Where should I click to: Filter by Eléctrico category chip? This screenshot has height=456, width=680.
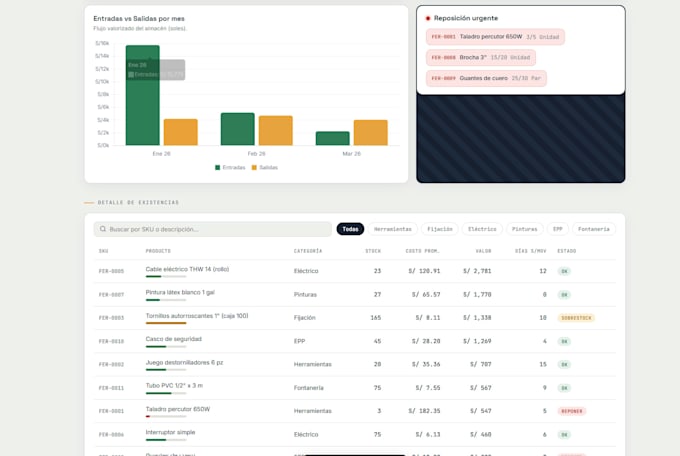[482, 229]
